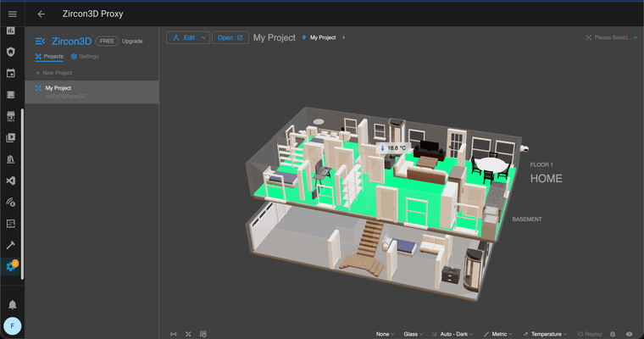Click the notifications bell icon
The width and height of the screenshot is (644, 339).
pos(12,304)
